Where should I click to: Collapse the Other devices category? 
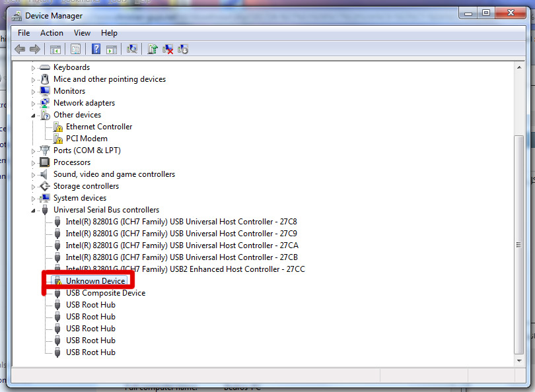(x=34, y=115)
